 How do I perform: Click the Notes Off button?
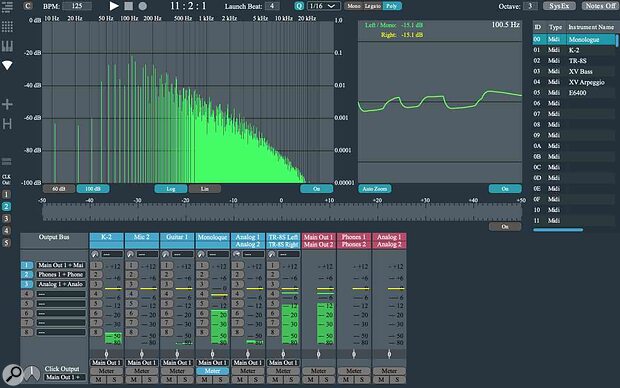pos(600,6)
